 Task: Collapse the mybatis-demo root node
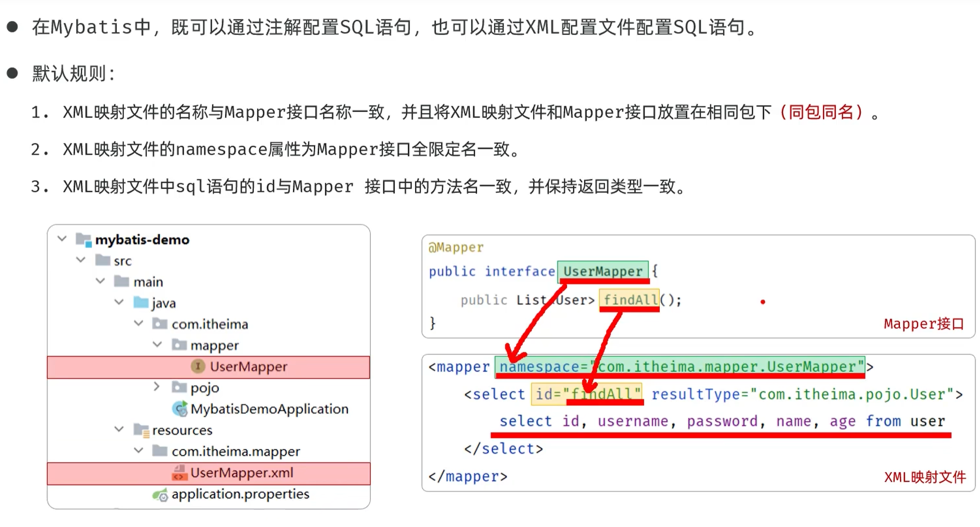62,239
